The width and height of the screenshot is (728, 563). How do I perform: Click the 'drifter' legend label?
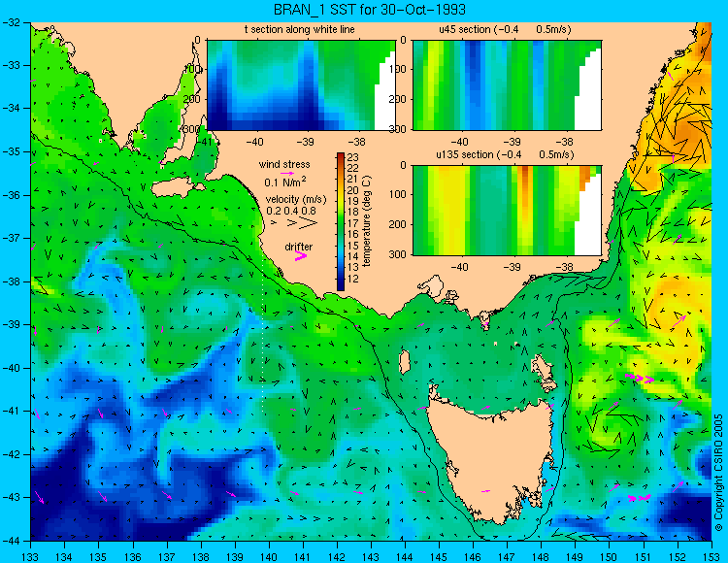click(299, 247)
